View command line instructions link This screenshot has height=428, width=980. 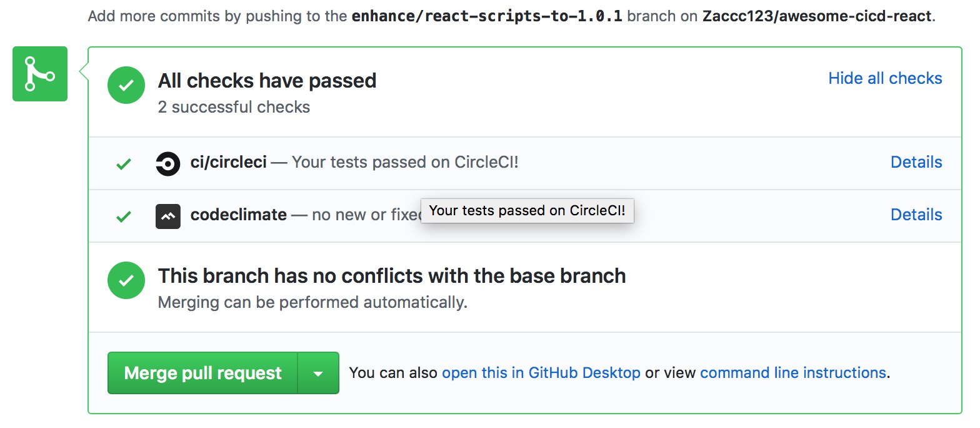[x=793, y=373]
